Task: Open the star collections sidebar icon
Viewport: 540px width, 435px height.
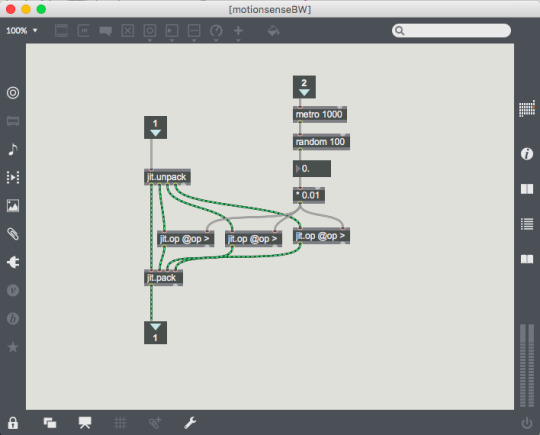Action: pyautogui.click(x=13, y=347)
